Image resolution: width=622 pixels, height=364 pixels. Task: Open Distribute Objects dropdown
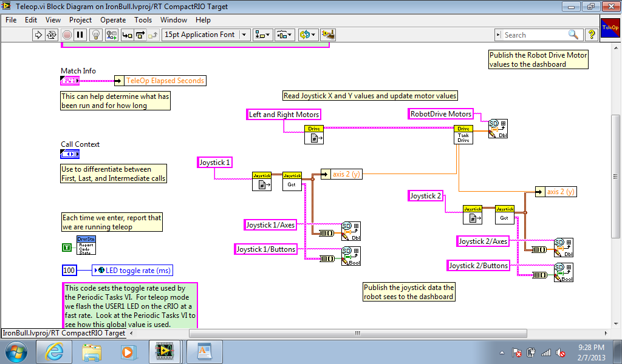pyautogui.click(x=284, y=35)
